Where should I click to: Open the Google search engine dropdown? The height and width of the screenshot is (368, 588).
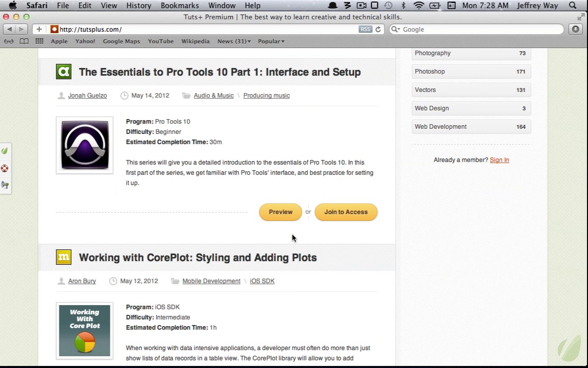[x=395, y=29]
